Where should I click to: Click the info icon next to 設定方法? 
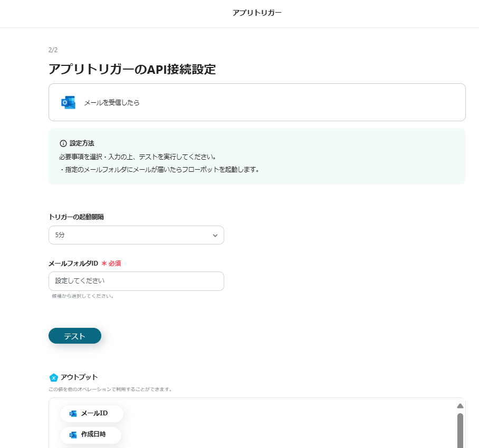pyautogui.click(x=63, y=143)
